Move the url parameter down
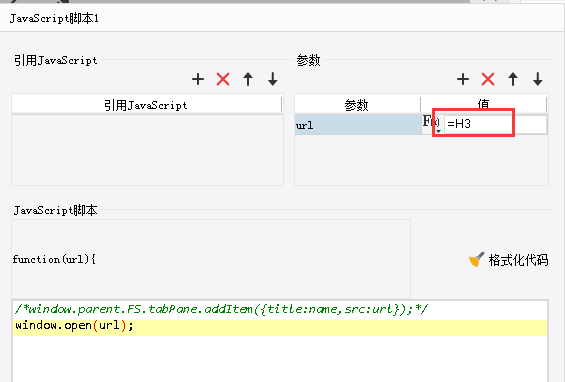565x382 pixels. point(538,79)
